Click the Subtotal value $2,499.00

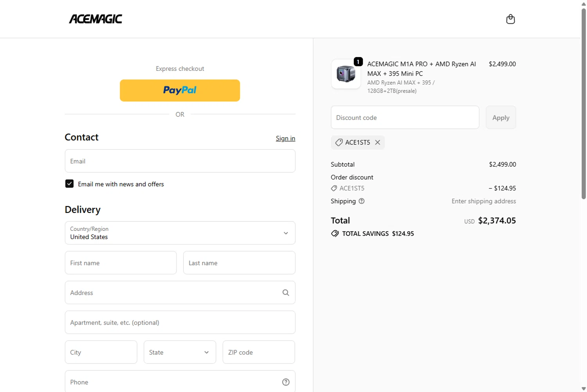pos(502,164)
